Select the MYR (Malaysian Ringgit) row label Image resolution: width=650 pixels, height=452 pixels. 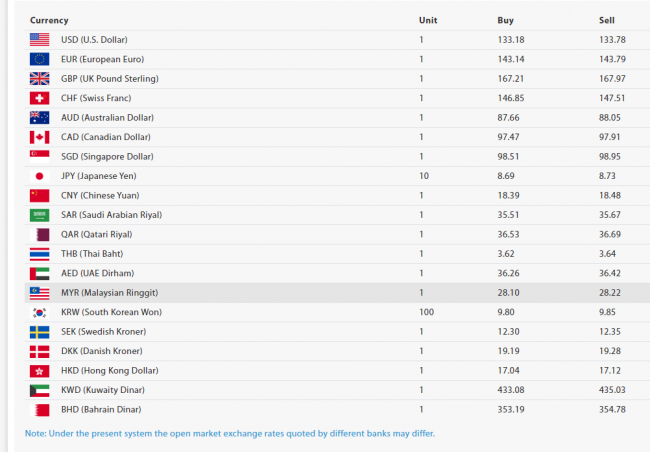click(x=110, y=293)
